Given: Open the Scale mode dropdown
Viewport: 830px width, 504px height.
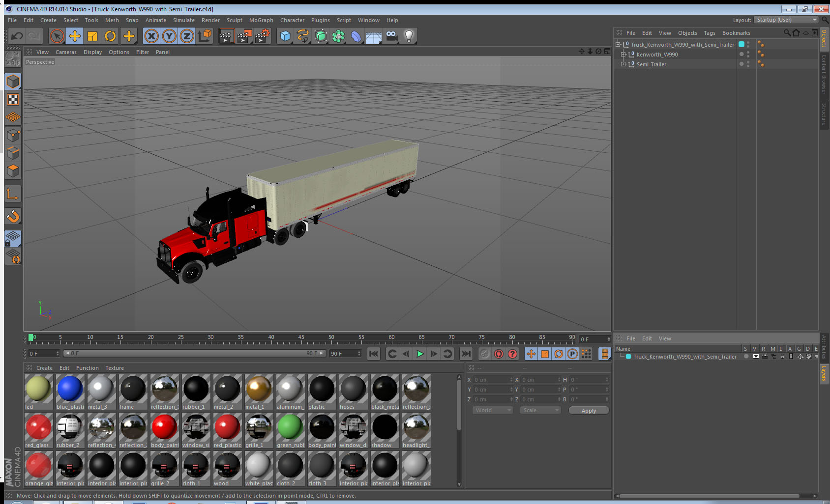Looking at the screenshot, I should [x=540, y=410].
